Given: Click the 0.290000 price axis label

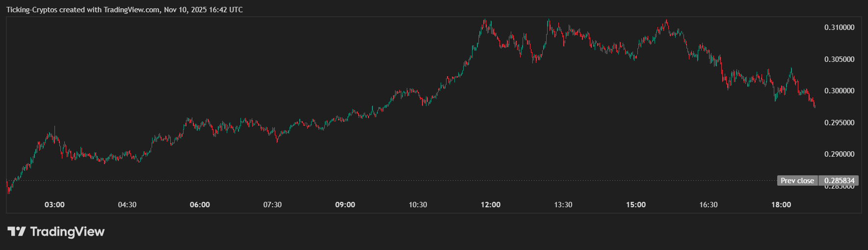Looking at the screenshot, I should [839, 154].
